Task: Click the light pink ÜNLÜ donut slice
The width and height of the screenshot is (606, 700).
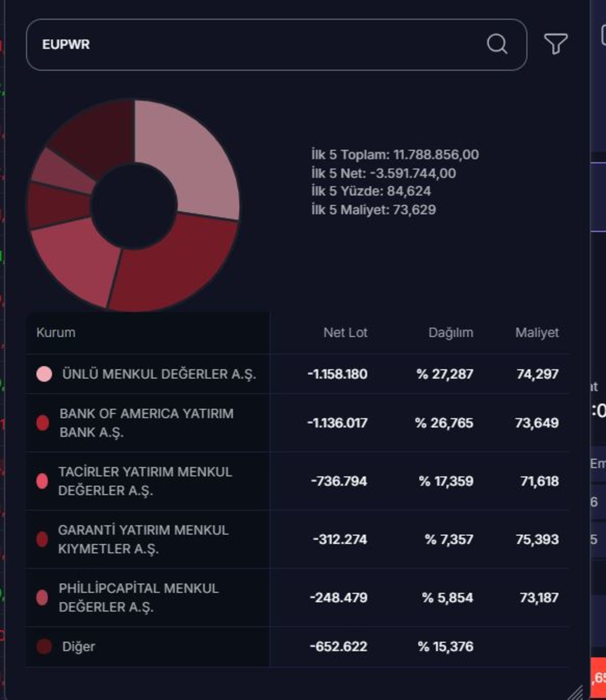Action: click(192, 157)
